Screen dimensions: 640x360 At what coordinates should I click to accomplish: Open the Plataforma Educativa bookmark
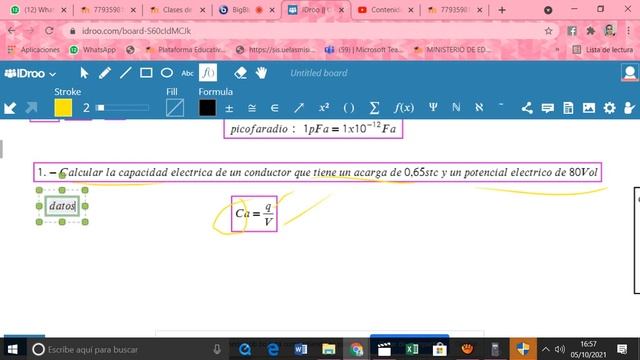click(x=186, y=49)
